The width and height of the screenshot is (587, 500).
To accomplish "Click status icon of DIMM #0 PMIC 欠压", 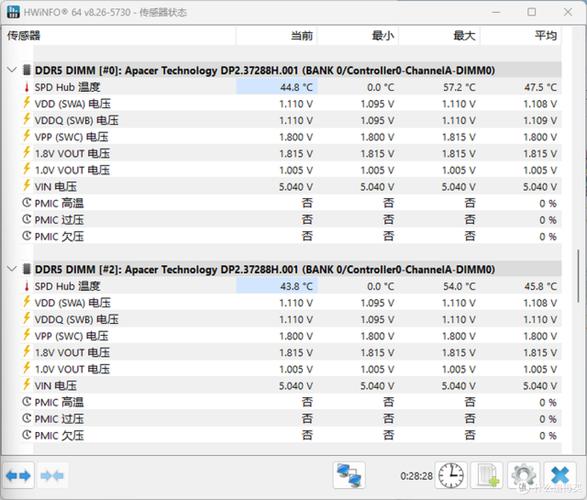I will tap(27, 236).
